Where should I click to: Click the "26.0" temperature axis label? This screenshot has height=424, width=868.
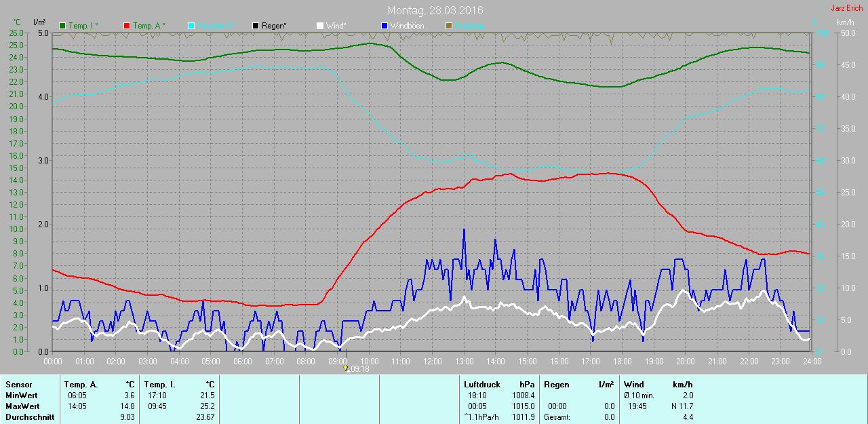(x=16, y=33)
